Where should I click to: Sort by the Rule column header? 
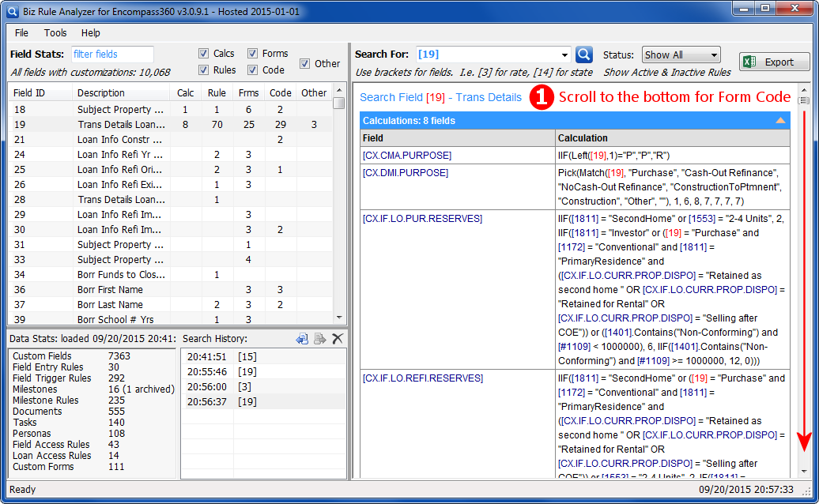point(217,93)
